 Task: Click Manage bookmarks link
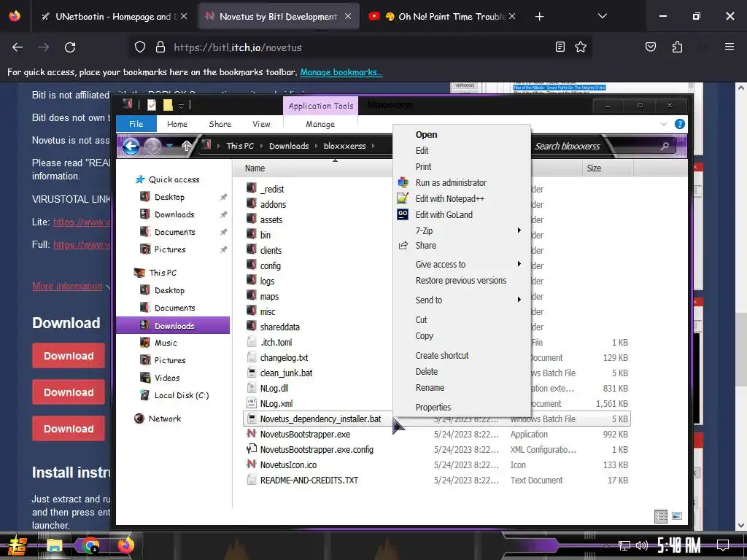341,72
